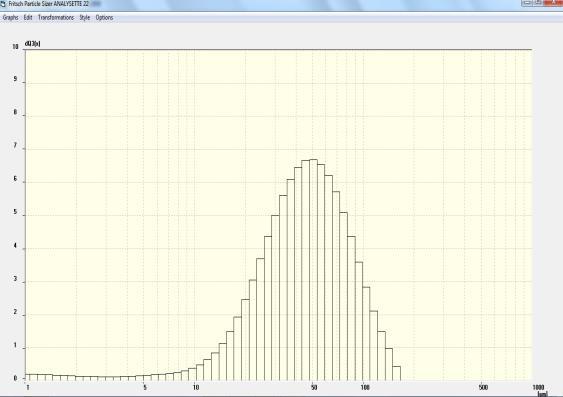The width and height of the screenshot is (563, 397).
Task: Click the y-axis value 9
Action: point(15,79)
